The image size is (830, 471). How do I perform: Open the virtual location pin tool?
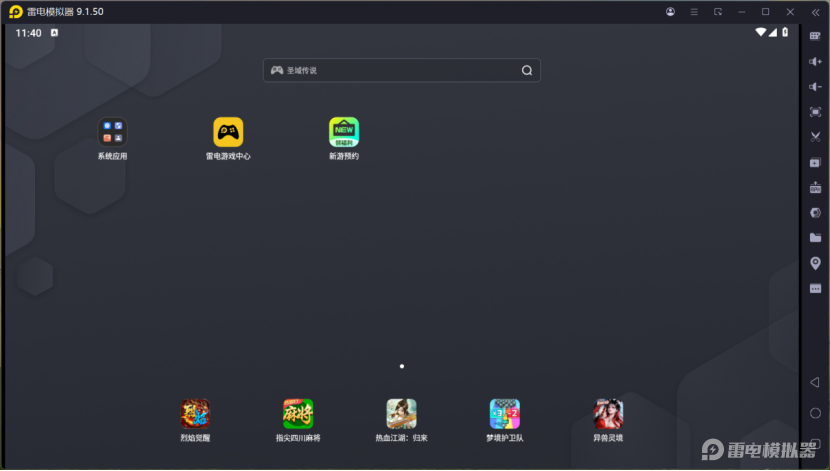(815, 263)
